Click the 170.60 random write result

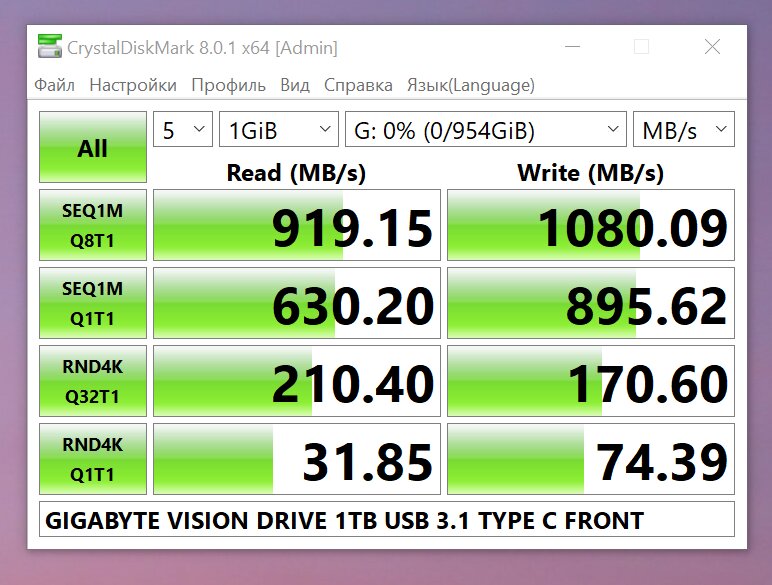point(591,381)
